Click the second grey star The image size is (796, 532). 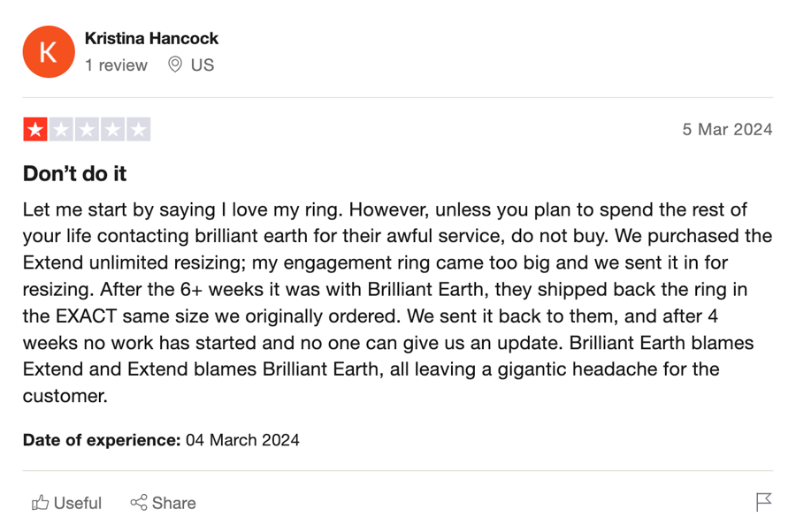click(x=61, y=129)
